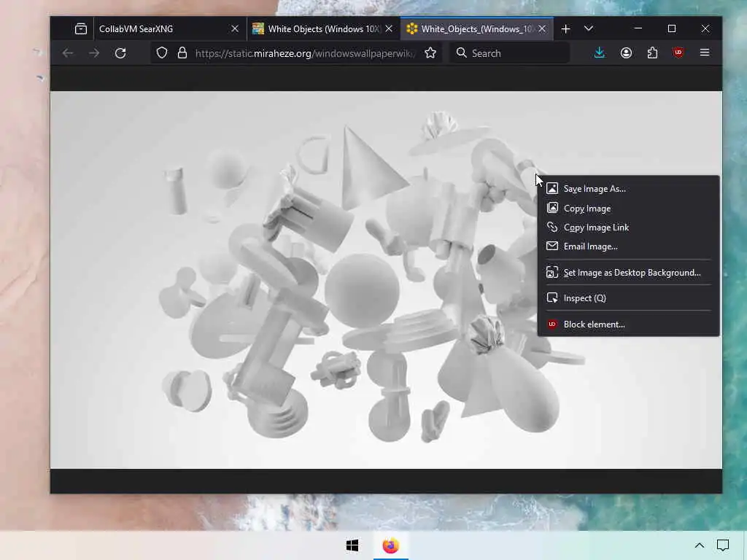The width and height of the screenshot is (747, 560).
Task: Close the White_Objects_(Windows_10X) image tab
Action: [x=542, y=29]
